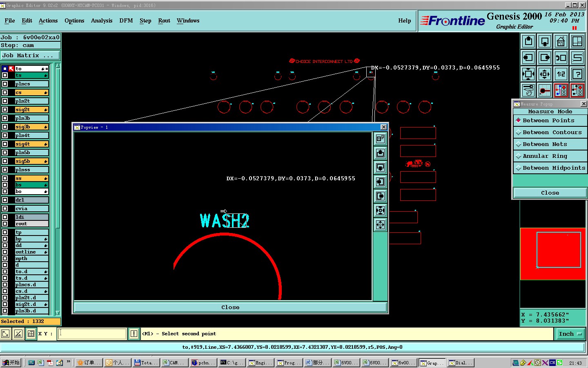
Task: Open the DFM menu
Action: point(126,21)
